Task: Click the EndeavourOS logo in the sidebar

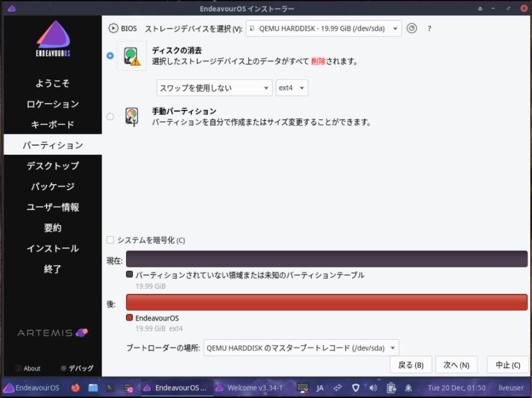Action: click(53, 38)
